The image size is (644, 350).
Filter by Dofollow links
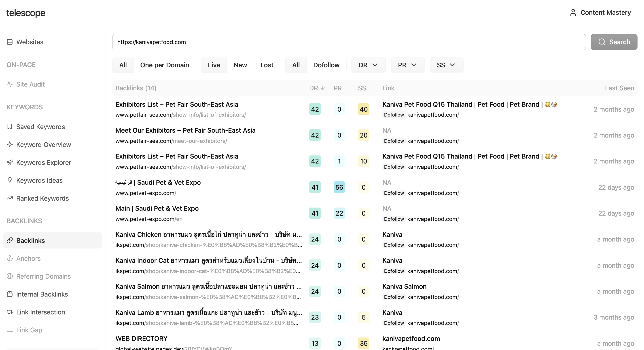pos(326,65)
